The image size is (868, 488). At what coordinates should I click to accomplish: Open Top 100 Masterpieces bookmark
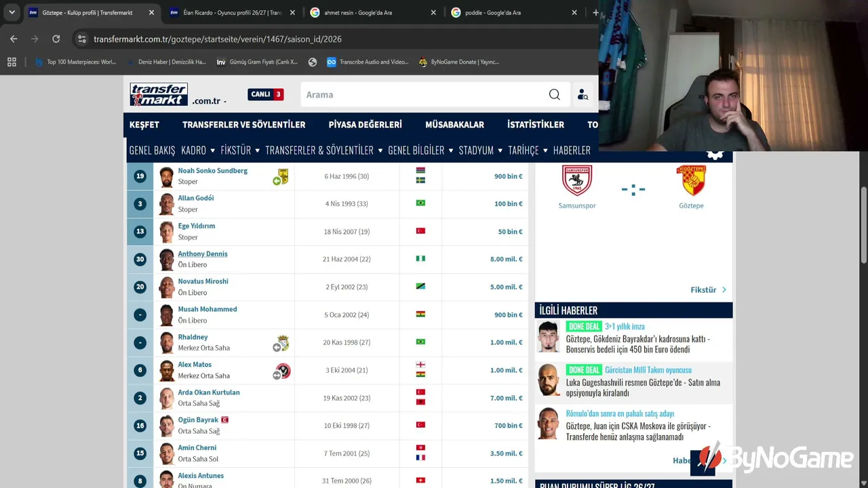pyautogui.click(x=75, y=62)
